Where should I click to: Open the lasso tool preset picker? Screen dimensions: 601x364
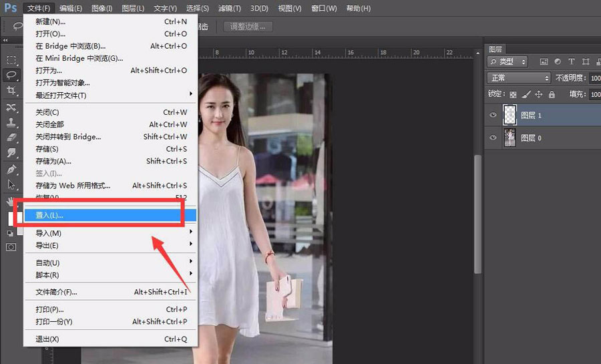point(17,26)
